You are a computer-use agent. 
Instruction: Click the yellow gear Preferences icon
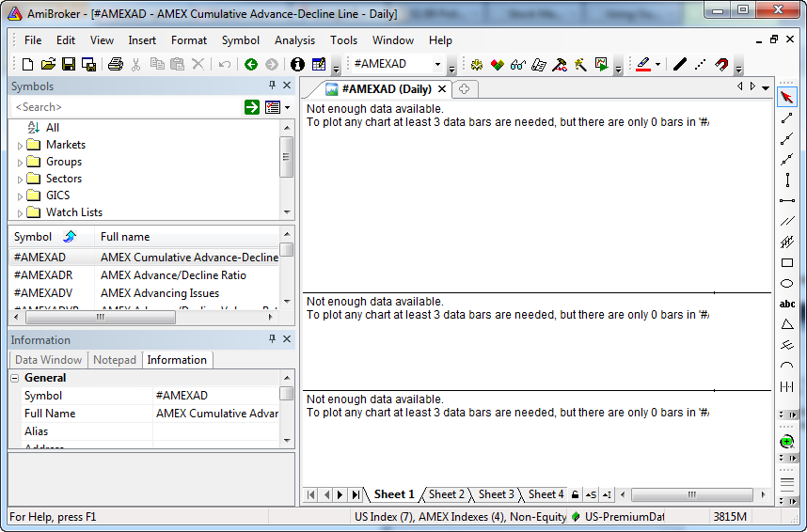[477, 65]
